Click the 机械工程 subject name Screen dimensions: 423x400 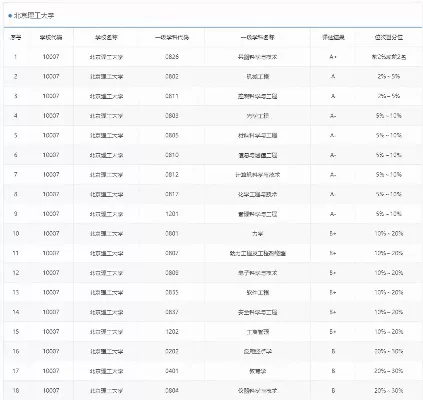(x=257, y=77)
